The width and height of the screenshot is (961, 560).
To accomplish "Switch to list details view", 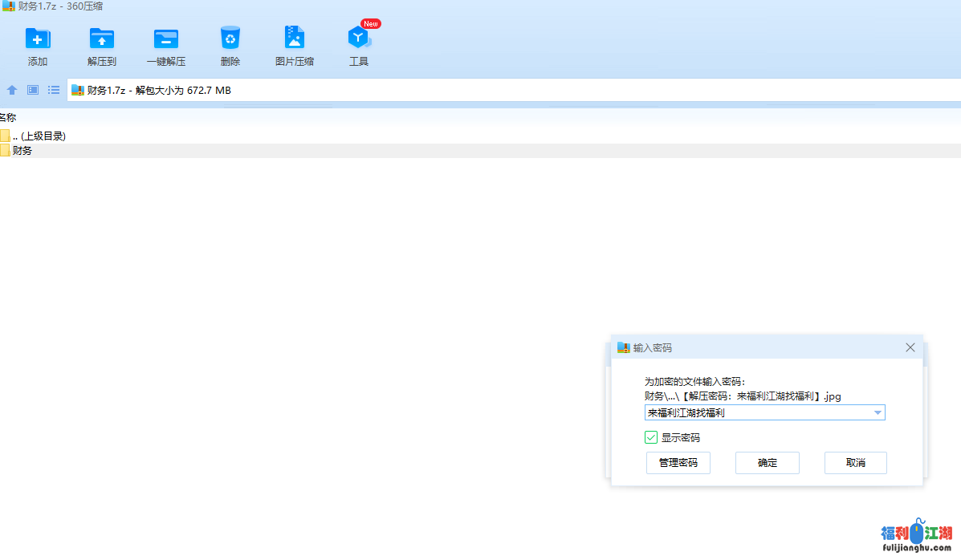I will [x=54, y=90].
